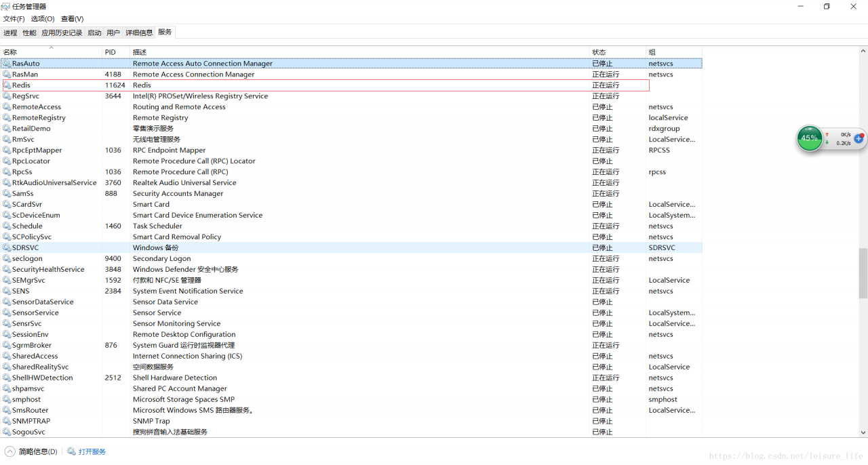Viewport: 868px width, 465px height.
Task: Click the RegSrvc service gear icon
Action: pos(7,96)
